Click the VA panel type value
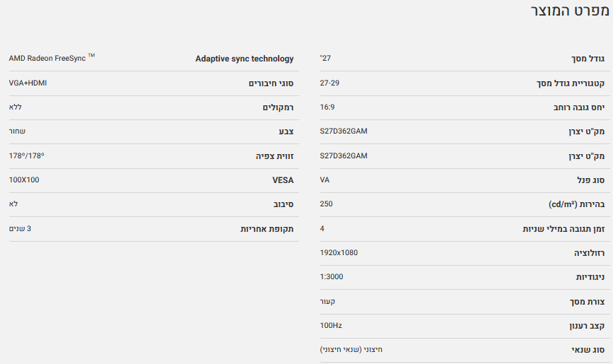Image resolution: width=613 pixels, height=364 pixels. pyautogui.click(x=325, y=180)
